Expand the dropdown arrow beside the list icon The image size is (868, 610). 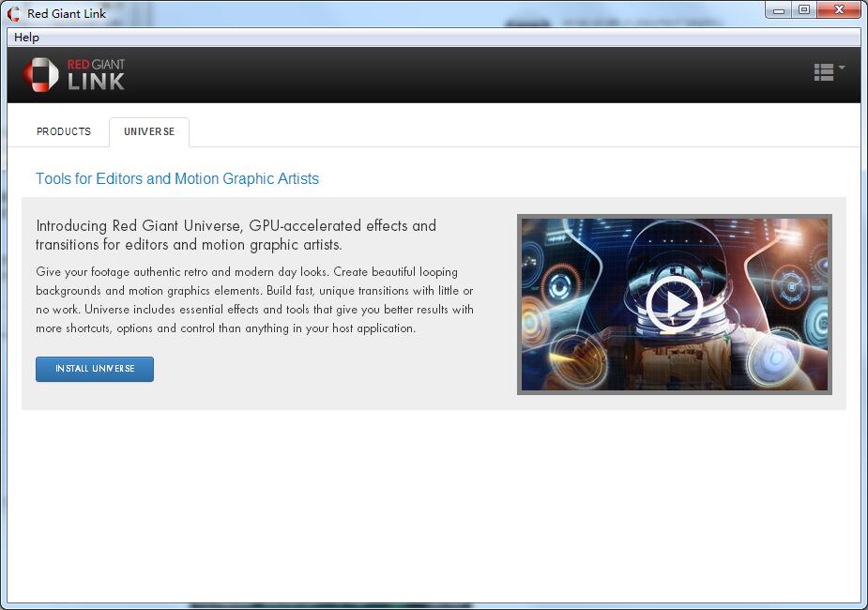point(842,68)
